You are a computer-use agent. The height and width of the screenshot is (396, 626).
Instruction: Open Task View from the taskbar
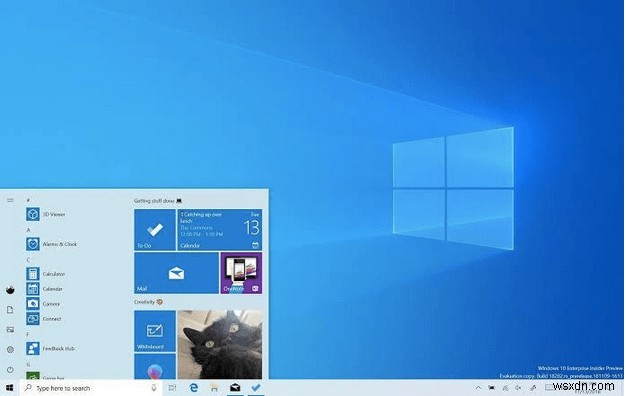[x=172, y=388]
